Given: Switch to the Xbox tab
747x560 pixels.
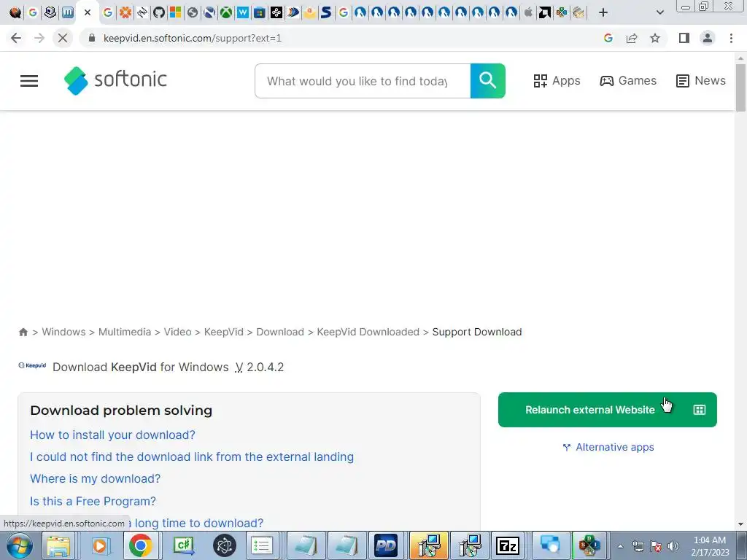Looking at the screenshot, I should click(226, 12).
